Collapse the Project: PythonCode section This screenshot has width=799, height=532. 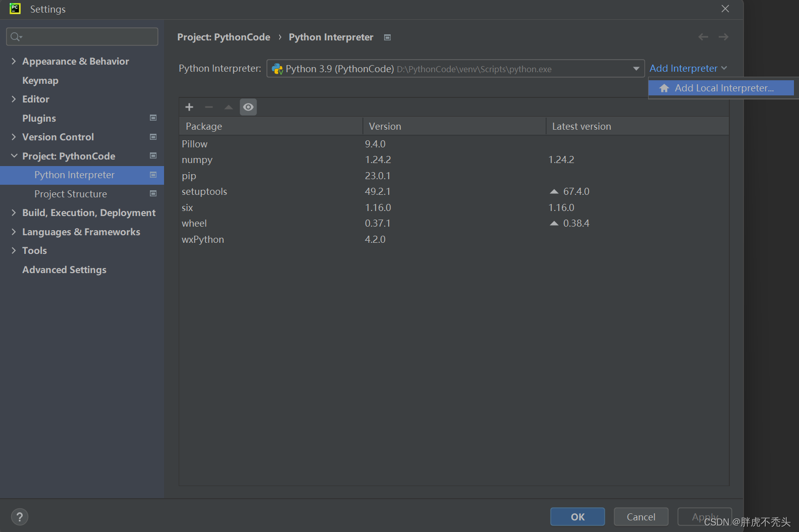(14, 156)
